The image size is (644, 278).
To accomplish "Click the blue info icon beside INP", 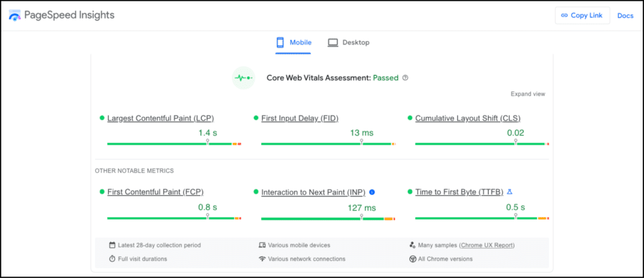I will [x=372, y=192].
